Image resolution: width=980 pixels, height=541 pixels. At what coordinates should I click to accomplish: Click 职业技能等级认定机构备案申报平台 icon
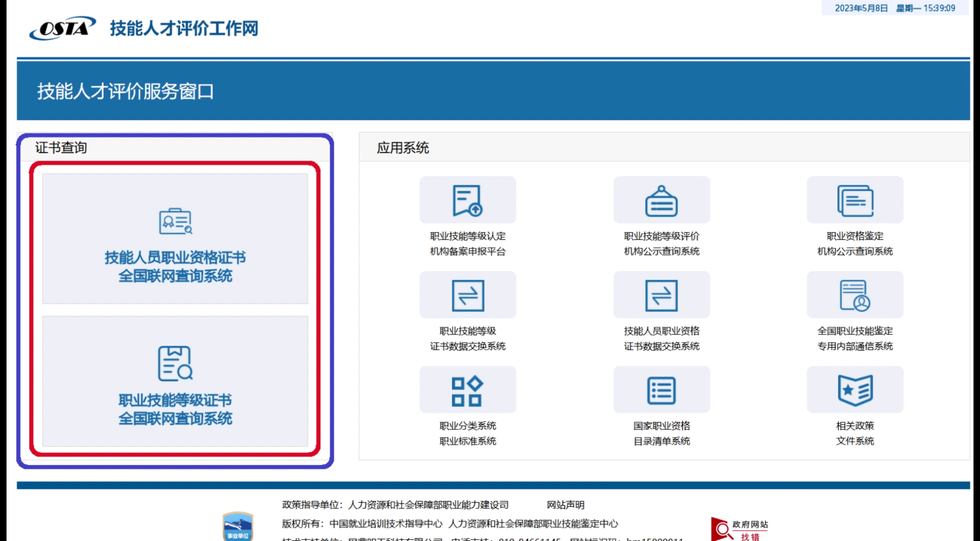coord(467,200)
